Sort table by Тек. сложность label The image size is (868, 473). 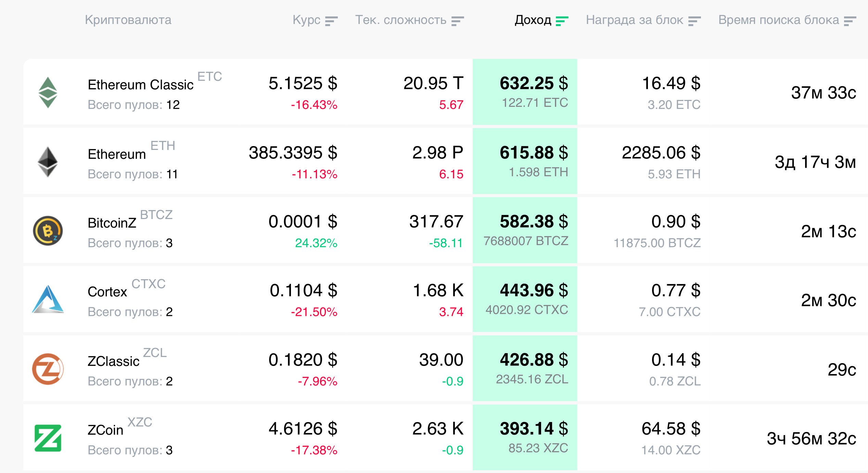[x=401, y=20]
